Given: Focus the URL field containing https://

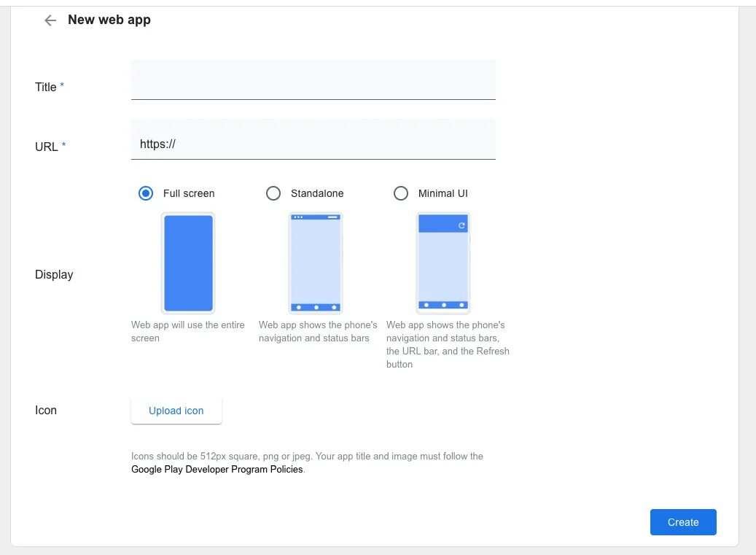Looking at the screenshot, I should (x=313, y=144).
